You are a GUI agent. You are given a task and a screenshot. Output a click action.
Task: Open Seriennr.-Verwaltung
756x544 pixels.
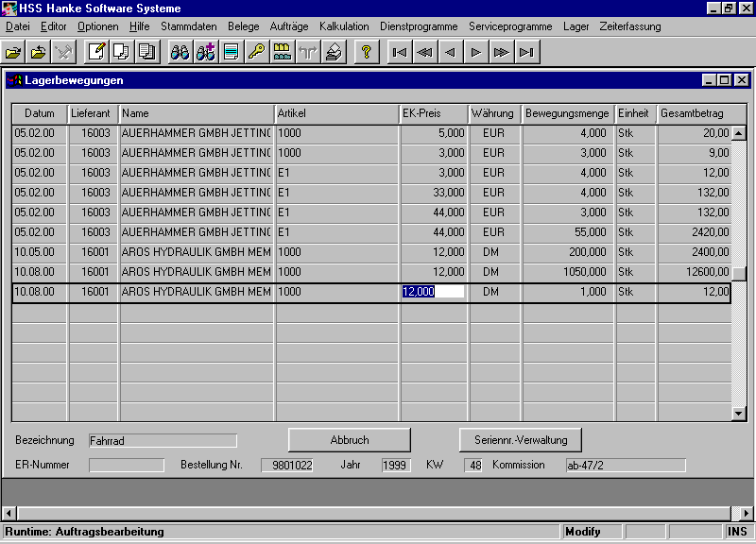click(520, 440)
